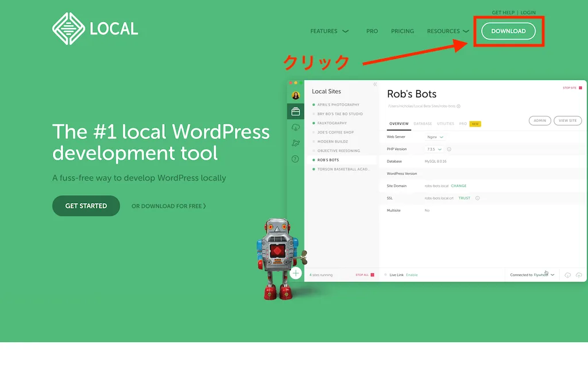Screen dimensions: 588x368
Task: Open the PRO page in navigation
Action: tap(372, 31)
